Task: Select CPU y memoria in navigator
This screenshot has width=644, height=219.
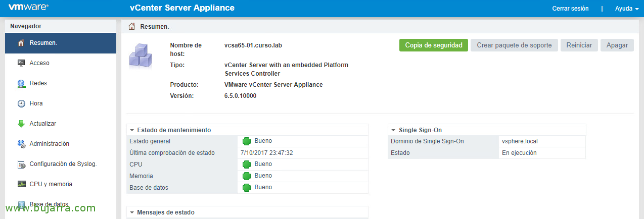Action: tap(61, 184)
